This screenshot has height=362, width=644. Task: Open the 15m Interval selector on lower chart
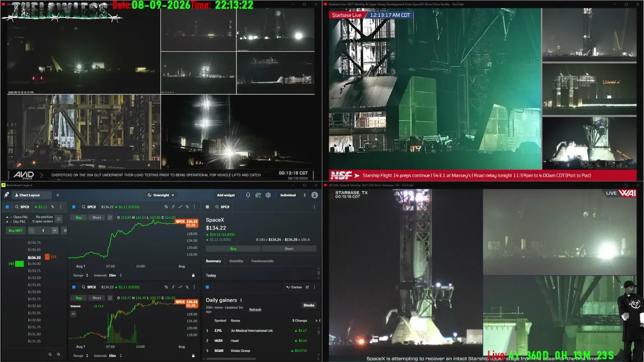click(x=108, y=355)
